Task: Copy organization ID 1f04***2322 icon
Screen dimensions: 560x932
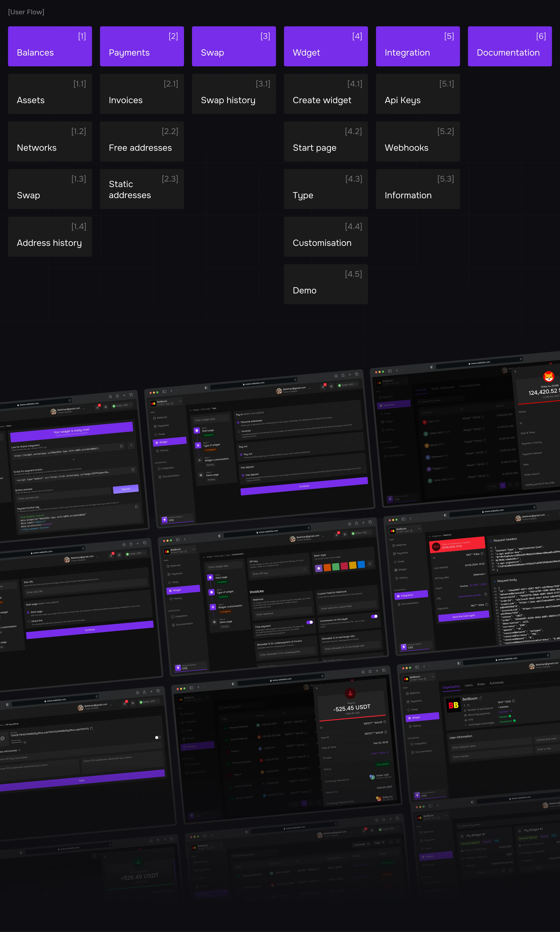Action: 514,701
